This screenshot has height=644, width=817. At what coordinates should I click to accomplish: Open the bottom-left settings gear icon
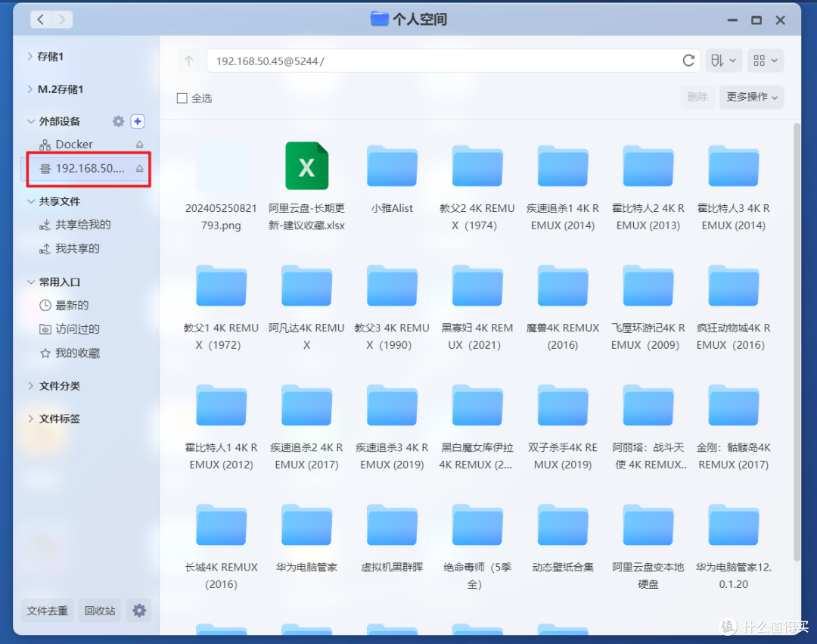[x=139, y=610]
